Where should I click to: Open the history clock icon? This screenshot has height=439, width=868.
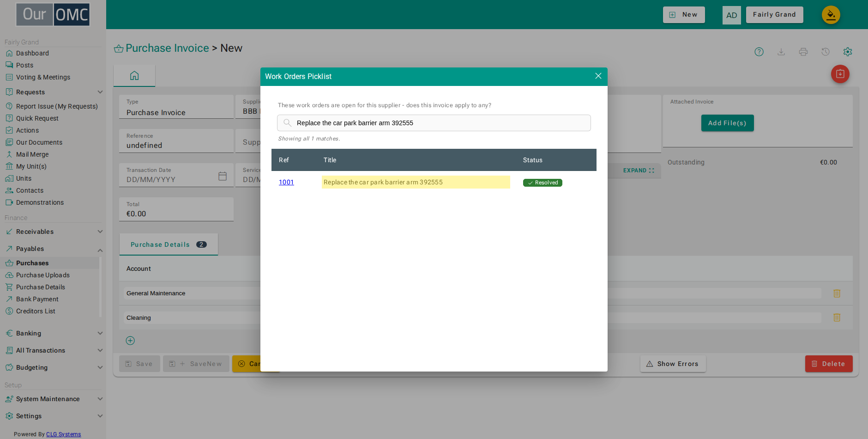click(826, 52)
